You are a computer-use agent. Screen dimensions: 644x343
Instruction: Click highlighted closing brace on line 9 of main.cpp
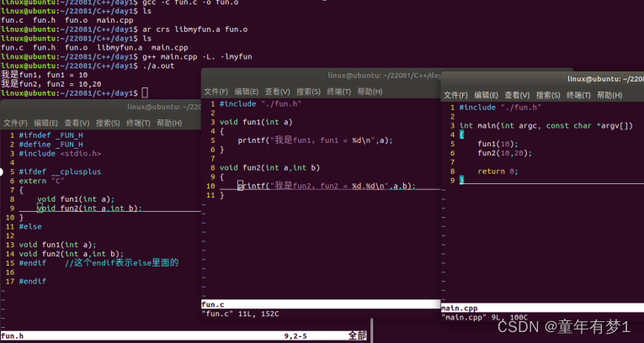tap(461, 180)
